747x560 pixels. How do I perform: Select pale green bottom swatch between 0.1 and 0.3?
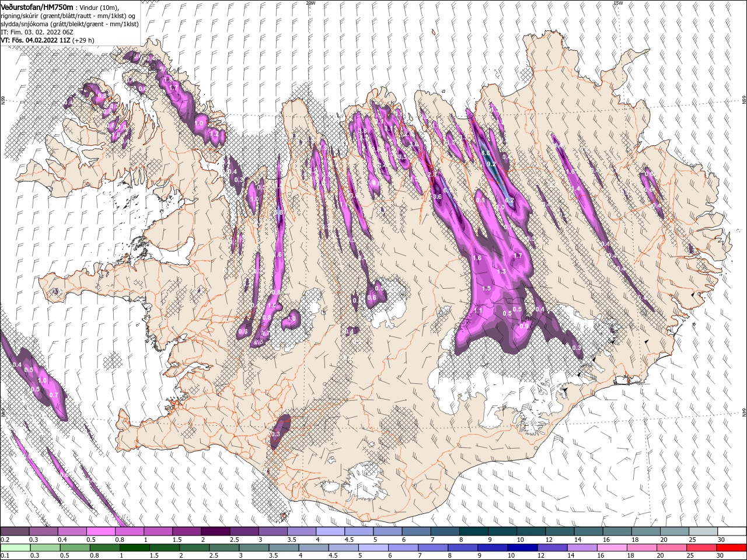pyautogui.click(x=15, y=548)
